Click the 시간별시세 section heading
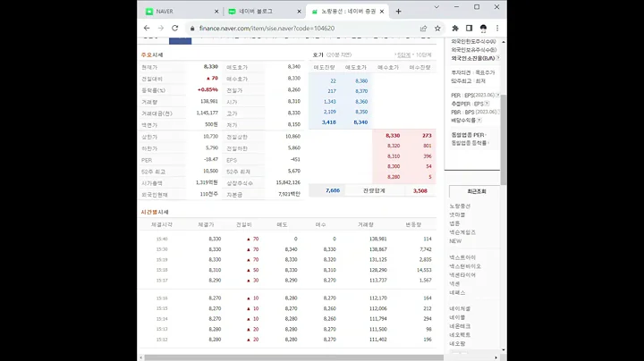Screen dimensions: 644x361 pyautogui.click(x=155, y=212)
